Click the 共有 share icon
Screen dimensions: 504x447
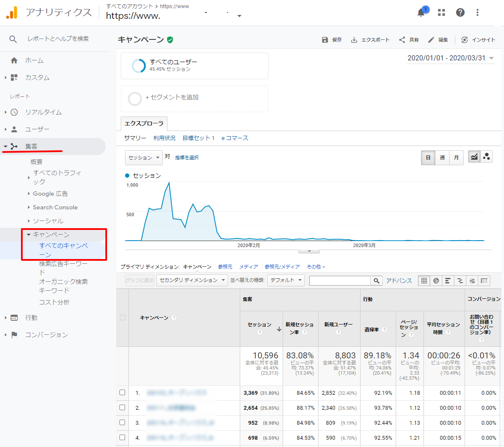click(402, 40)
